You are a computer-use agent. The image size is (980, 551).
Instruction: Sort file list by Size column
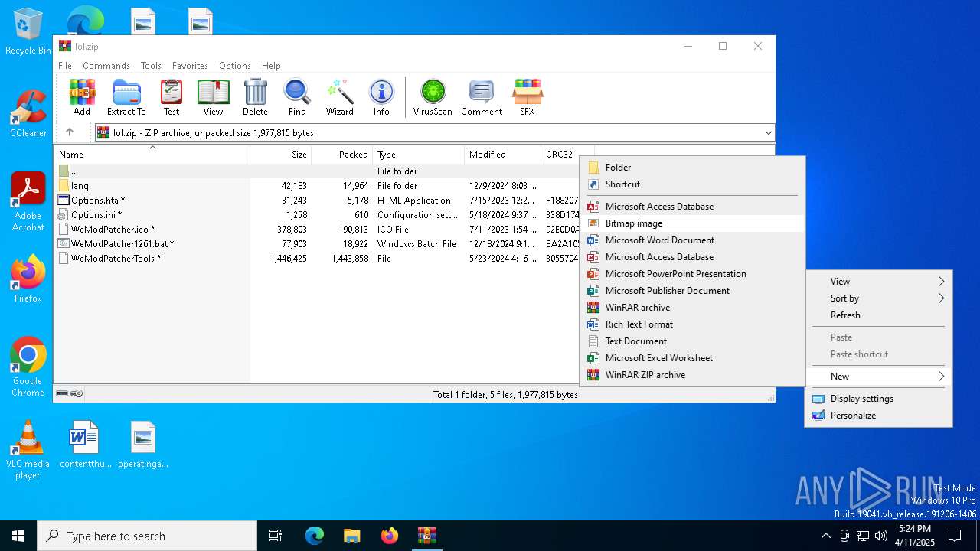(x=280, y=155)
